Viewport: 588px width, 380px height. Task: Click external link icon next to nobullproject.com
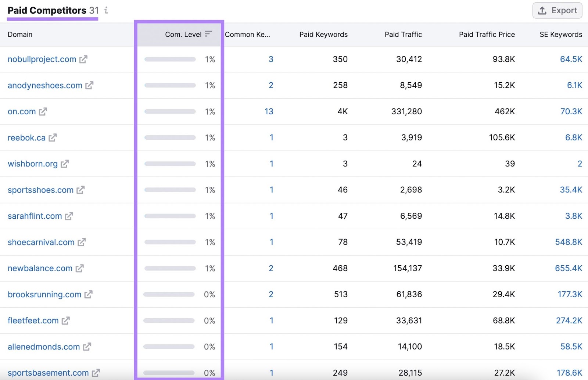tap(83, 59)
